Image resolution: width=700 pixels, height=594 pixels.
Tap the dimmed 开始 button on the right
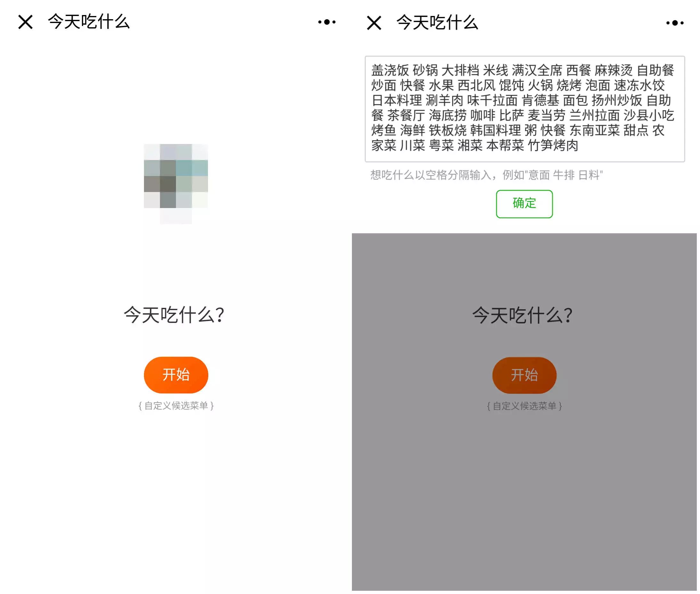click(x=524, y=375)
